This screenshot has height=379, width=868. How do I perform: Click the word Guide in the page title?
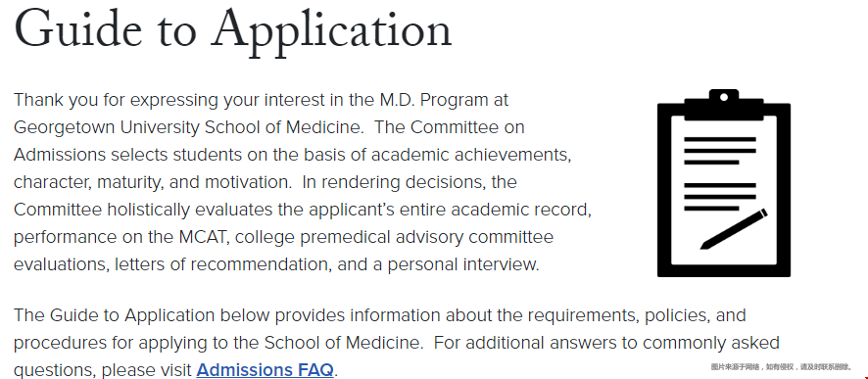point(77,27)
